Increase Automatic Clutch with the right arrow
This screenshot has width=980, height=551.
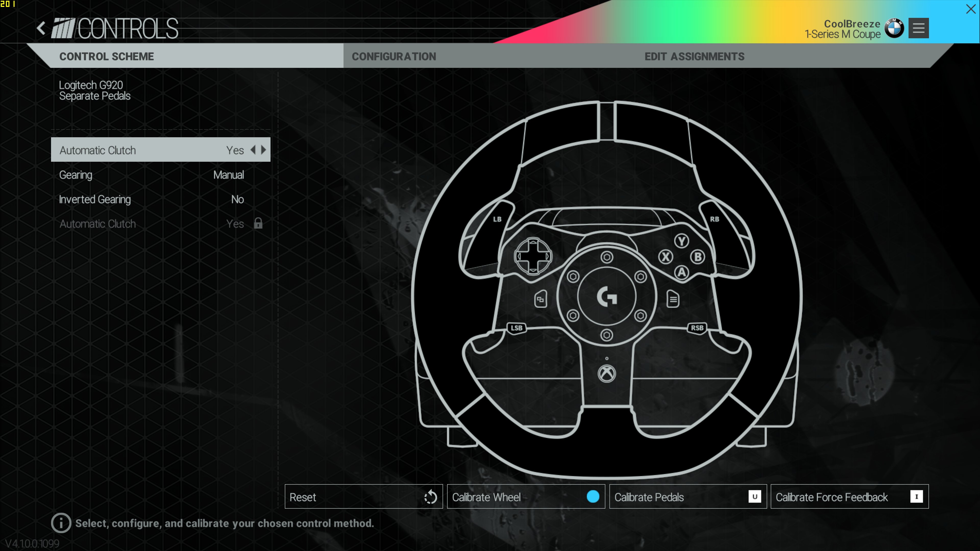tap(263, 150)
